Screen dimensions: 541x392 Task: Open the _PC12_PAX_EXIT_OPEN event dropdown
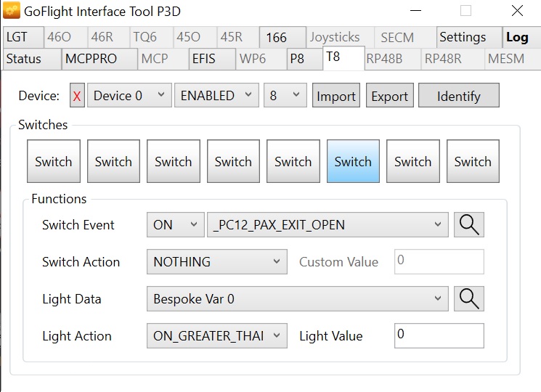pos(328,225)
